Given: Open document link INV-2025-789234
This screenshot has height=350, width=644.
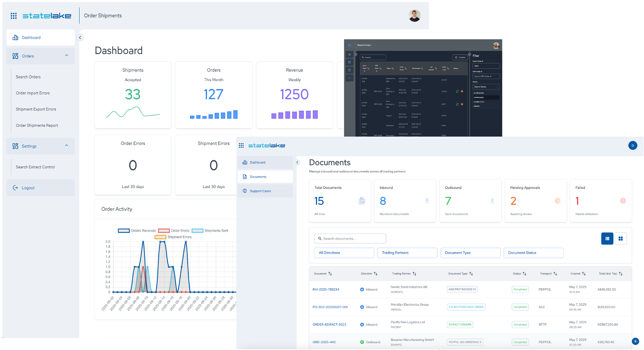Looking at the screenshot, I should [x=326, y=289].
